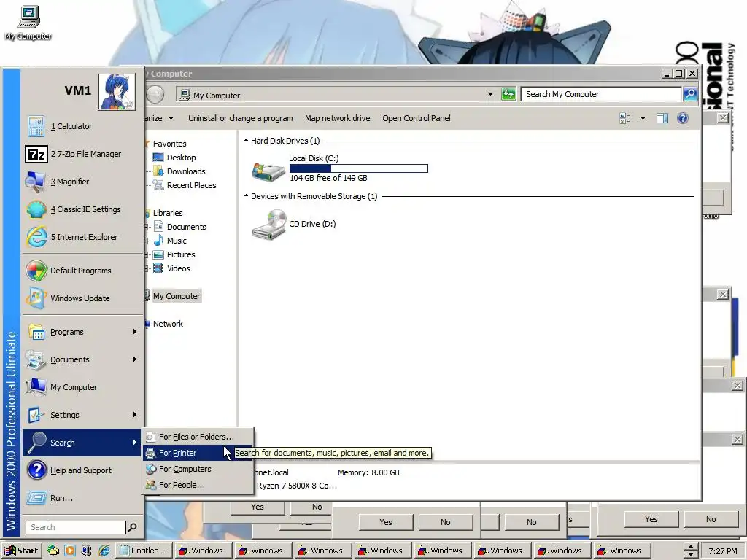The height and width of the screenshot is (560, 747).
Task: Click Uninstall or change a program
Action: click(240, 118)
